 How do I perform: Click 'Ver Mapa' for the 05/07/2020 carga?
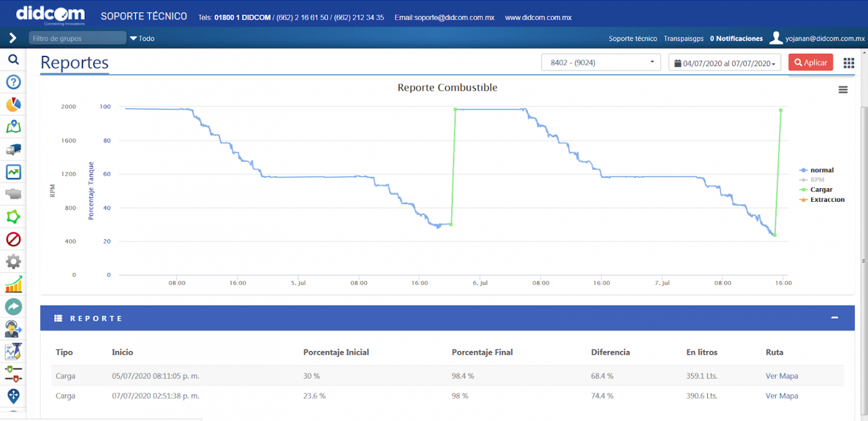782,376
